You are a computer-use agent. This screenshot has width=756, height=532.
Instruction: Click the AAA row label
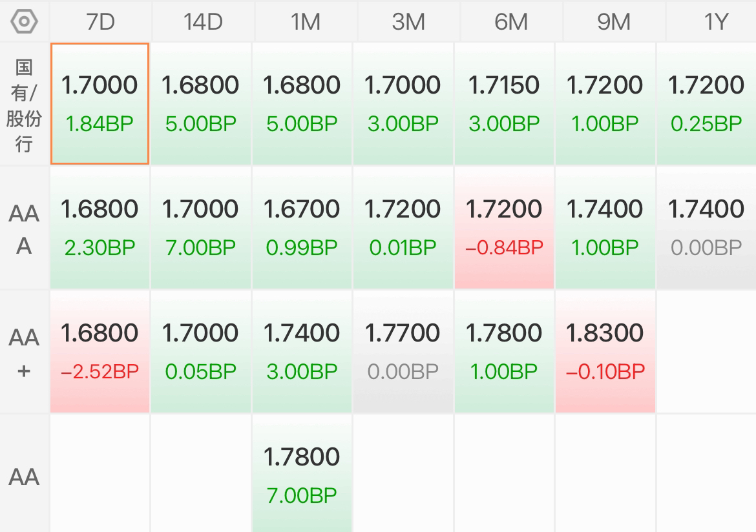tap(24, 229)
